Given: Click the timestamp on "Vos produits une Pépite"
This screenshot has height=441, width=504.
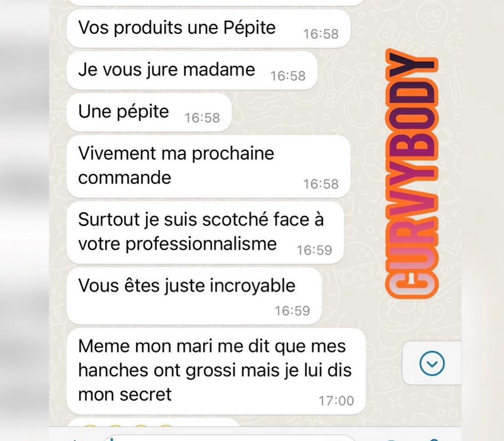Looking at the screenshot, I should point(321,34).
